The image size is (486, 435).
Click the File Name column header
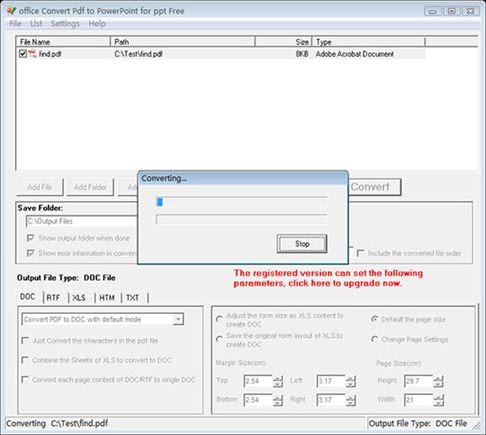(x=63, y=42)
